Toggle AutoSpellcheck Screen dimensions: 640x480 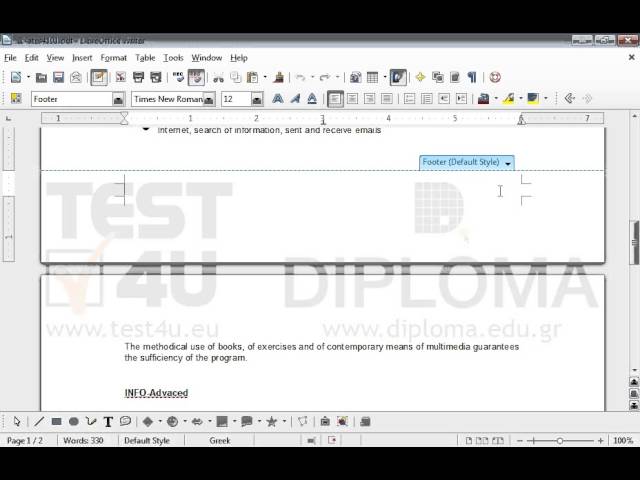pos(196,77)
